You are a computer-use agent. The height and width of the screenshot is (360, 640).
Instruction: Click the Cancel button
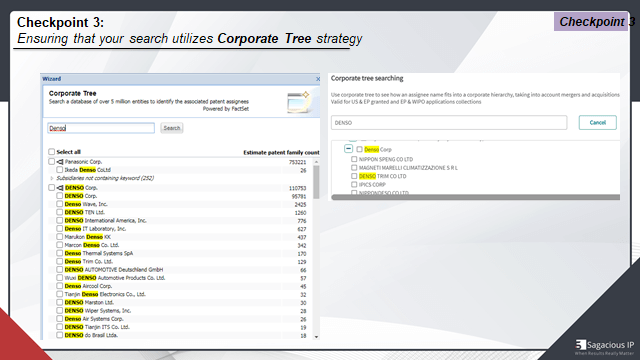click(x=598, y=122)
